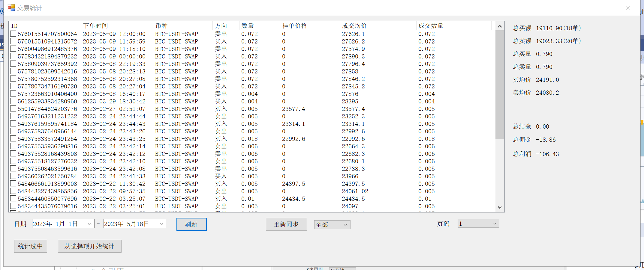The height and width of the screenshot is (270, 644).
Task: Check the box for order 576015514707800064
Action: [x=13, y=34]
